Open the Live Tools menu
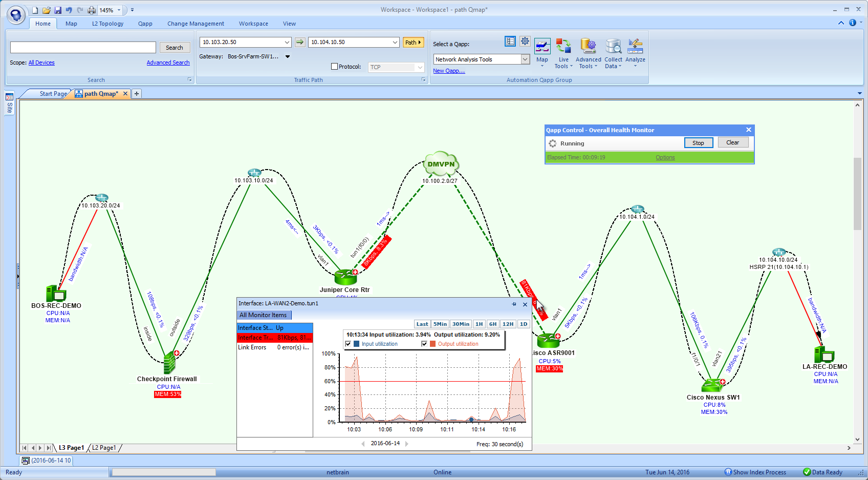Viewport: 868px width, 480px height. 563,53
